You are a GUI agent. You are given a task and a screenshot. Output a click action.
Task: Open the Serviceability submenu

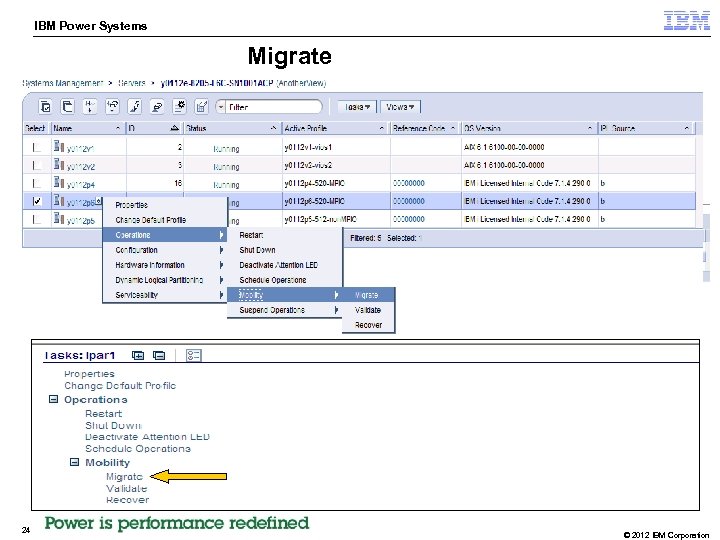165,295
